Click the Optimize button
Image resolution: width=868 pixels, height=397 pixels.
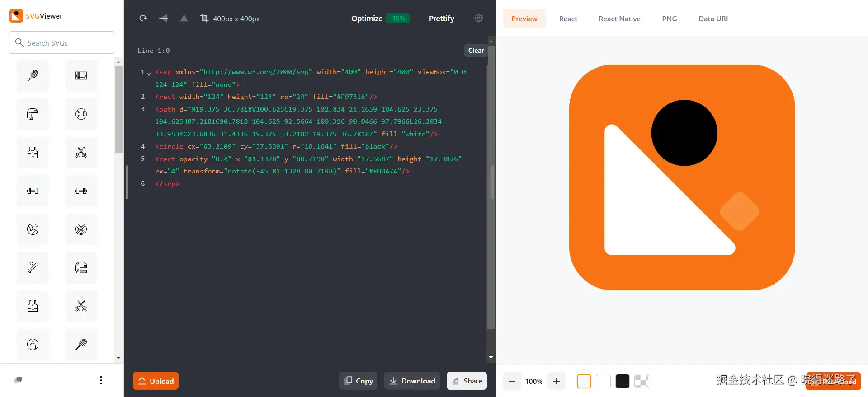(367, 19)
